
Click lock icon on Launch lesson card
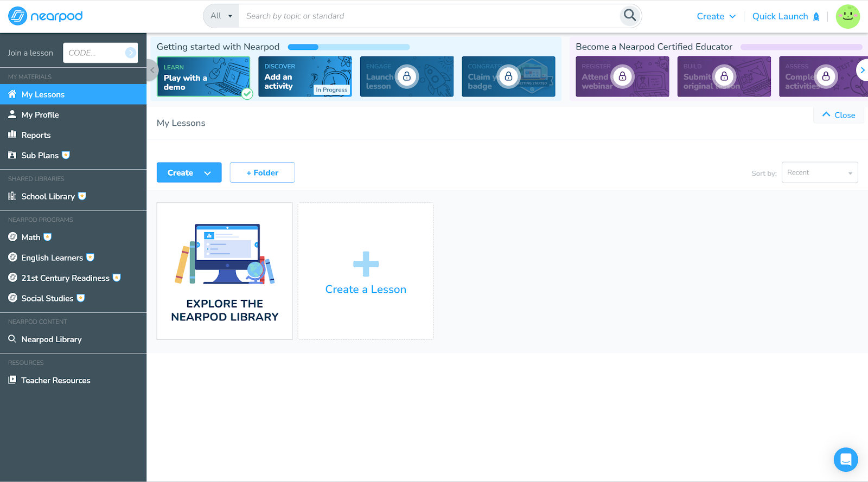point(407,76)
